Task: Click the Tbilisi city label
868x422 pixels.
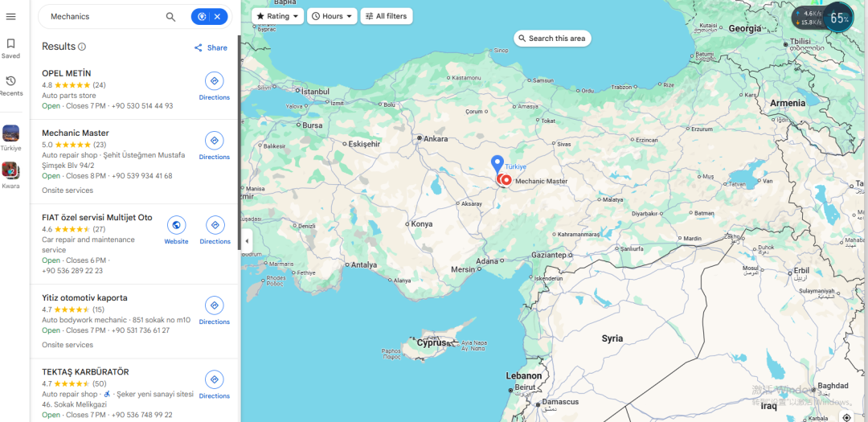Action: (x=800, y=42)
